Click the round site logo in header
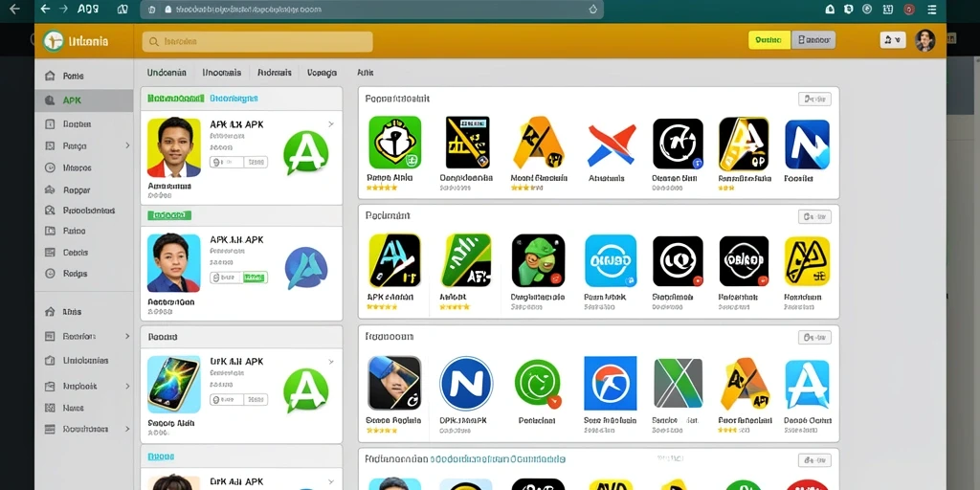 click(54, 41)
